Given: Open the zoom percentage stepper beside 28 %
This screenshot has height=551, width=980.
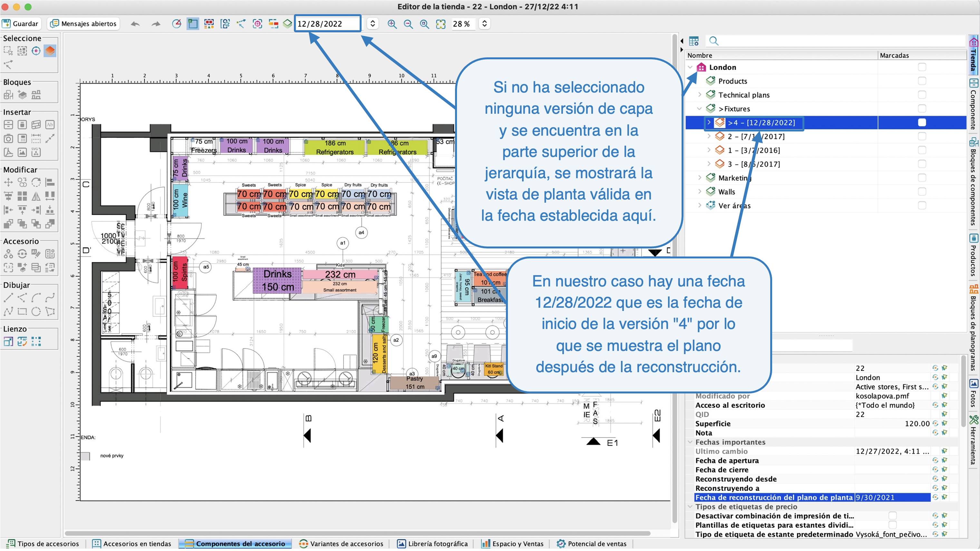Looking at the screenshot, I should click(x=484, y=24).
